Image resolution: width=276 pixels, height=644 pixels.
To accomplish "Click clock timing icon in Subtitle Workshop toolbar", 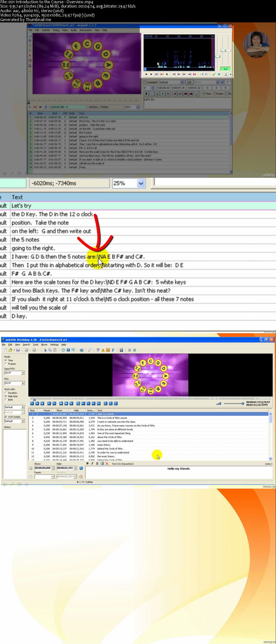I will point(63,350).
